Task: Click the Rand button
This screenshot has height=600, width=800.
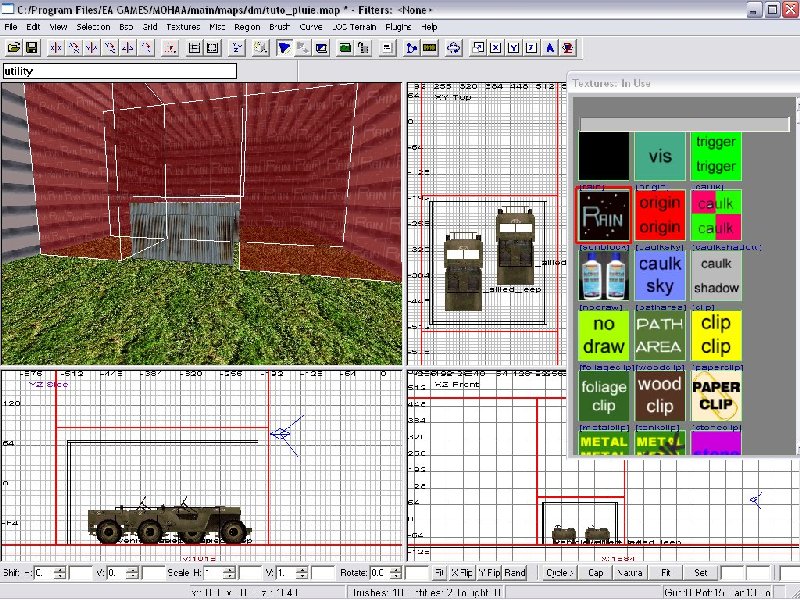Action: coord(515,573)
